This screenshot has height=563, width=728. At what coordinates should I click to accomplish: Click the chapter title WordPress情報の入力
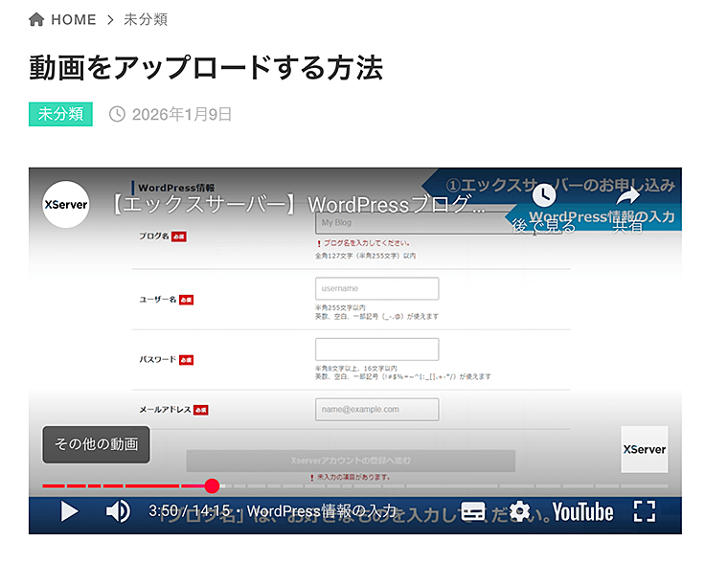321,511
